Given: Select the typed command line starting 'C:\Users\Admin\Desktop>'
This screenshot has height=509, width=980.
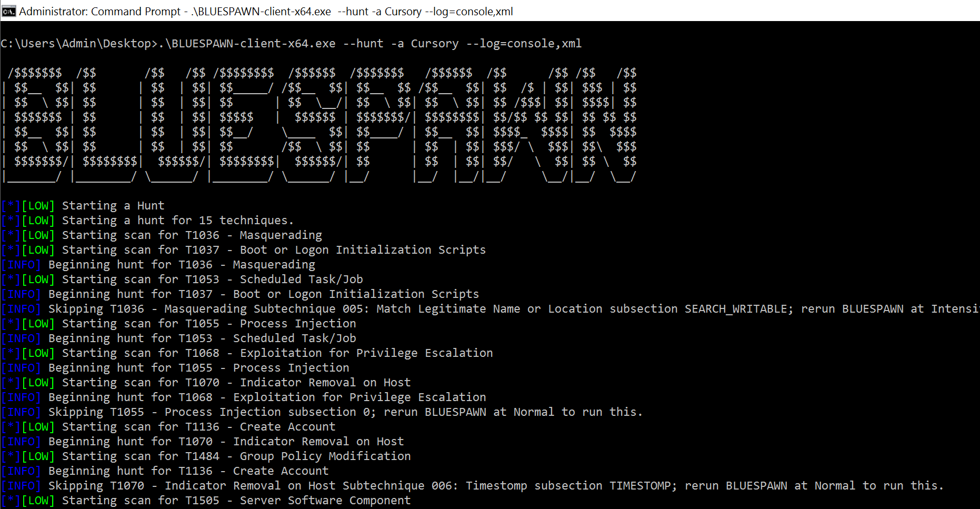Looking at the screenshot, I should click(x=291, y=44).
